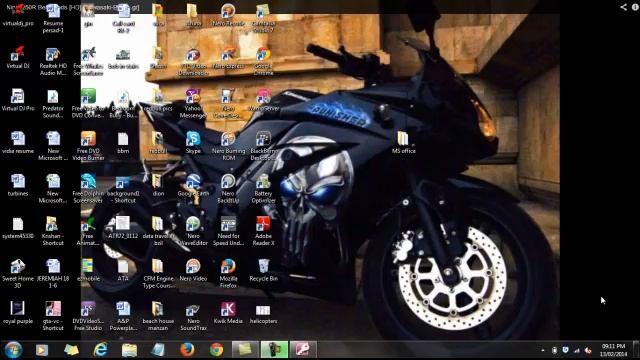
Task: Open Internet Explorer from the taskbar
Action: click(100, 350)
